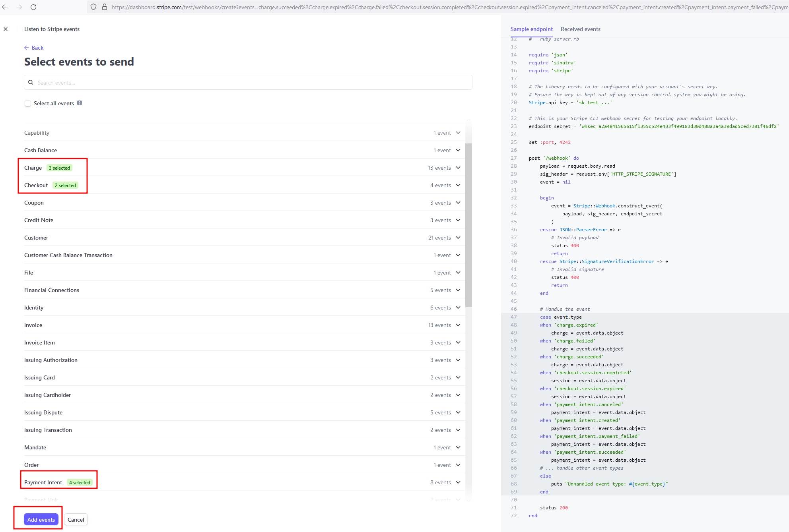Click the '21 events' count in Customer row
The image size is (789, 532).
pos(439,238)
